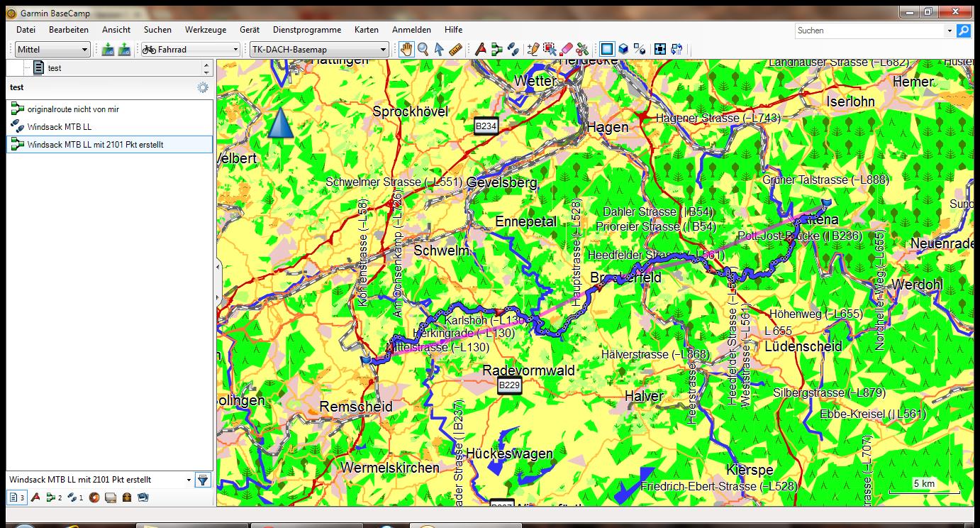Open the TK-DACH-Basemap map dropdown
The height and width of the screenshot is (528, 980).
318,49
